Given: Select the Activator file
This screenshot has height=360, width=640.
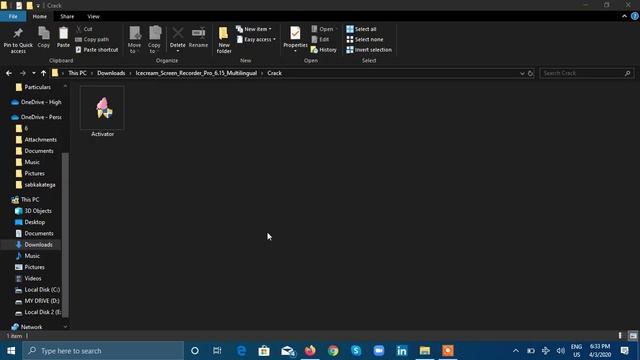Looking at the screenshot, I should 102,111.
